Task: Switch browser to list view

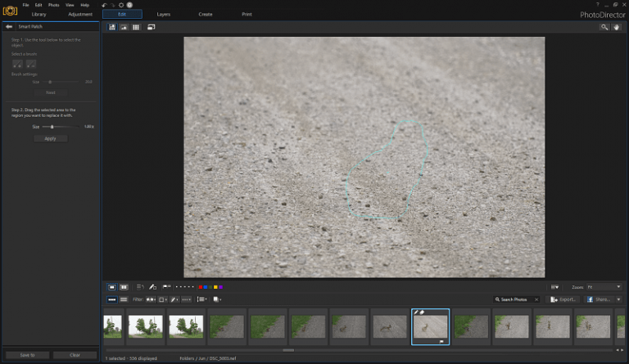Action: pos(124,299)
